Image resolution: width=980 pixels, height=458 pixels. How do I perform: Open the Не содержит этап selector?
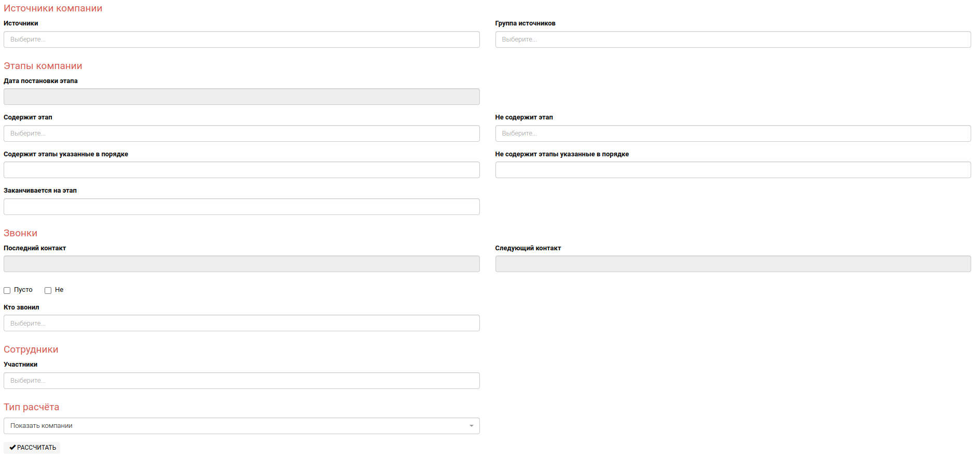pos(733,133)
